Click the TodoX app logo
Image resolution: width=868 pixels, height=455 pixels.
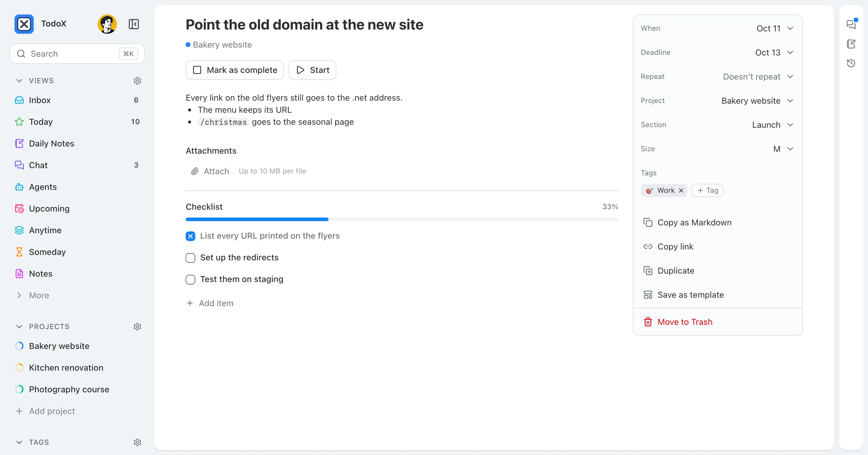click(x=24, y=24)
